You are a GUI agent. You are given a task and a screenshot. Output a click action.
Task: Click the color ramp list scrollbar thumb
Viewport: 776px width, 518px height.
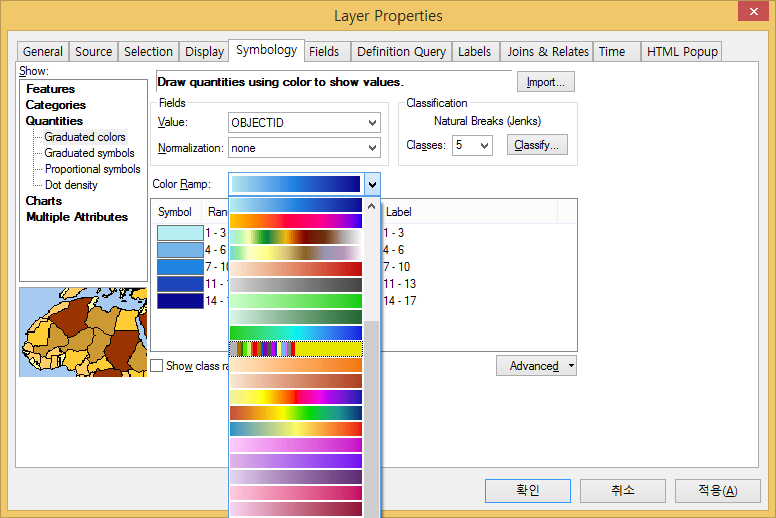click(x=372, y=418)
